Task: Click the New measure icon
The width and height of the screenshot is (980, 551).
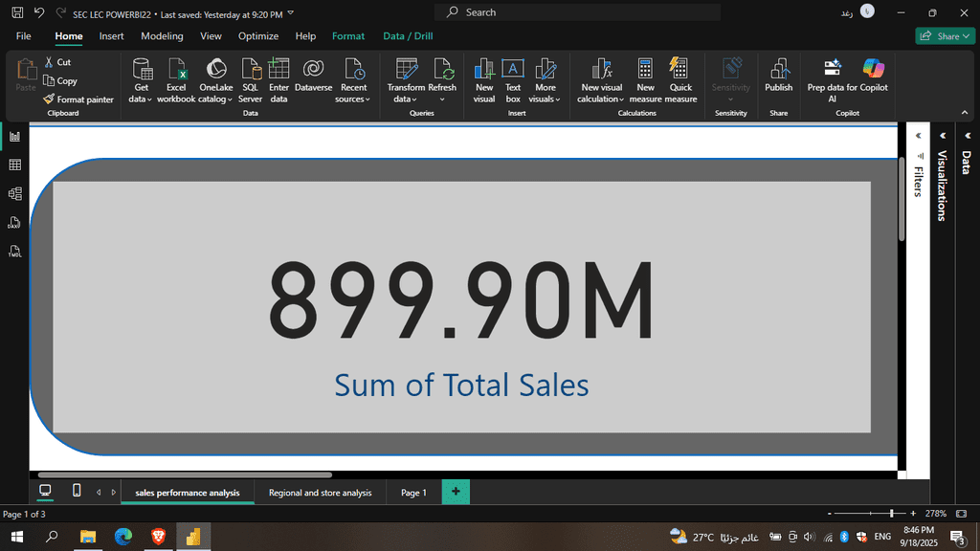Action: pos(646,70)
